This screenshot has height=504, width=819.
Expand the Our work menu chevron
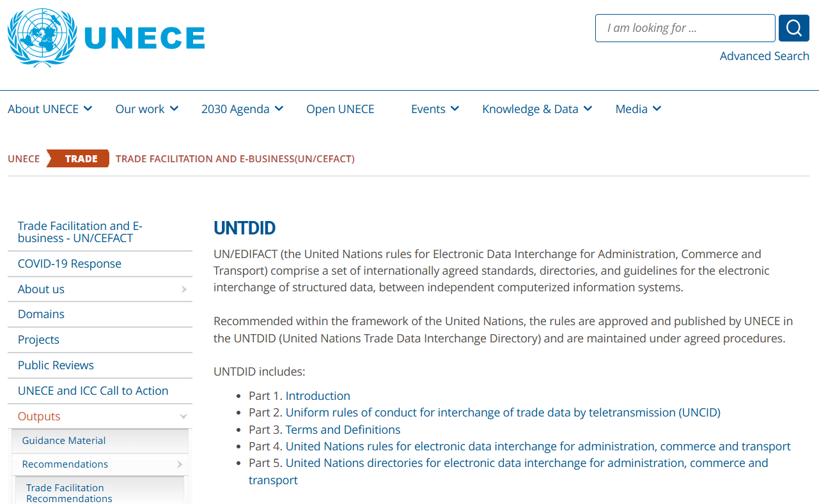(x=174, y=109)
